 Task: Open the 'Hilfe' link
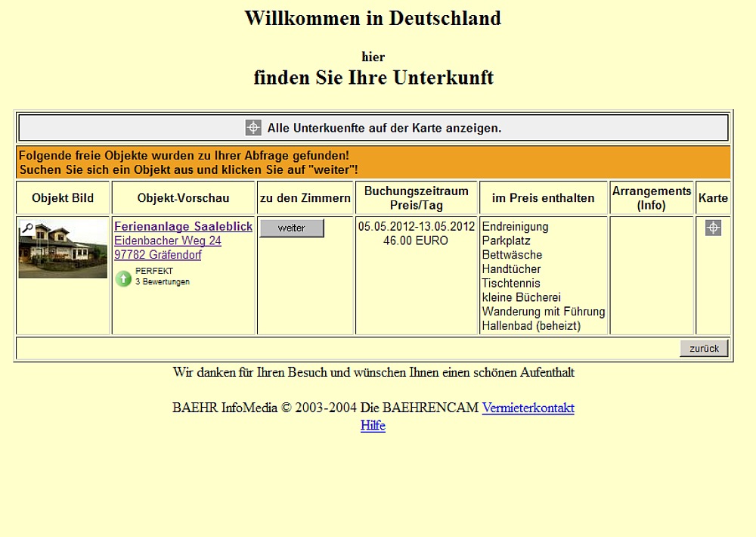click(373, 426)
